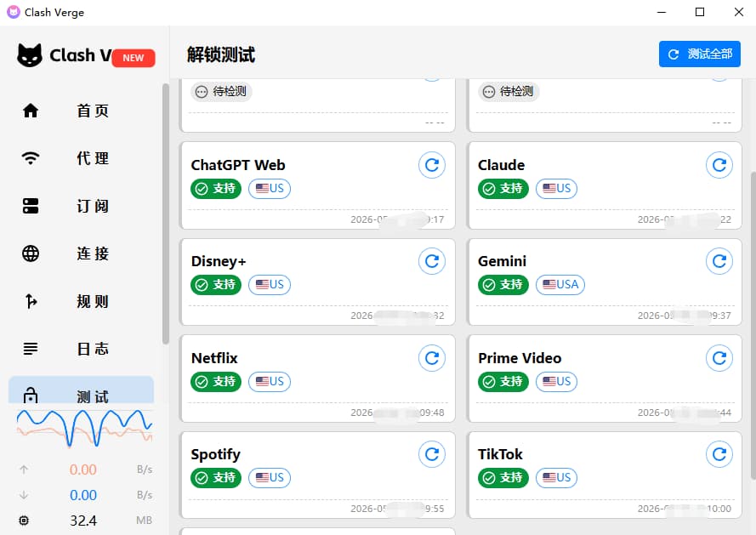Viewport: 756px width, 535px height.
Task: Select the 测试 sidebar item
Action: (x=81, y=390)
